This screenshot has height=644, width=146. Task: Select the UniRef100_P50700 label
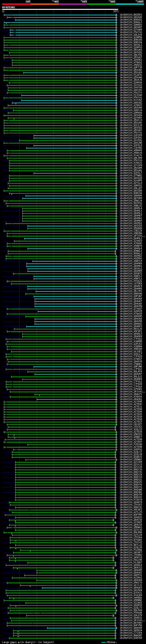tap(131, 32)
